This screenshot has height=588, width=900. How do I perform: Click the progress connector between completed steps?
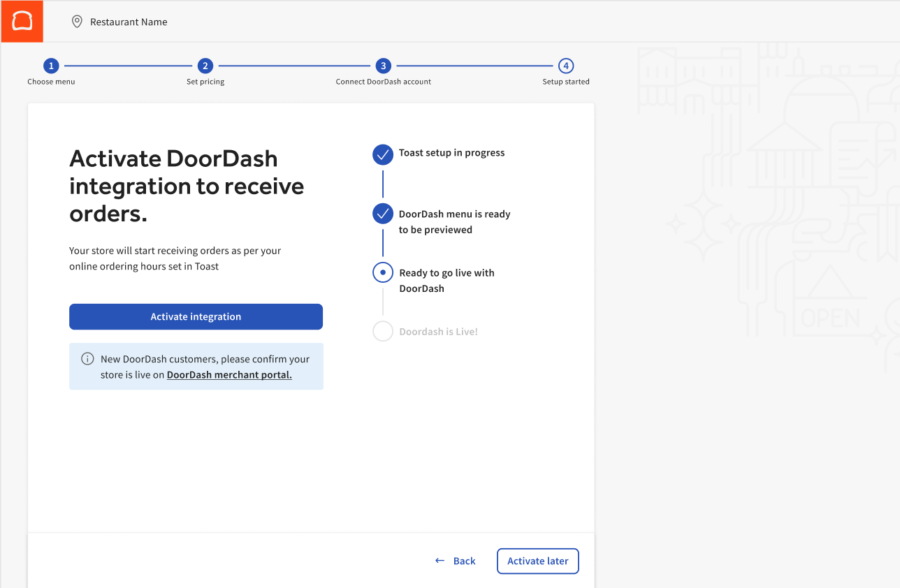tap(128, 66)
